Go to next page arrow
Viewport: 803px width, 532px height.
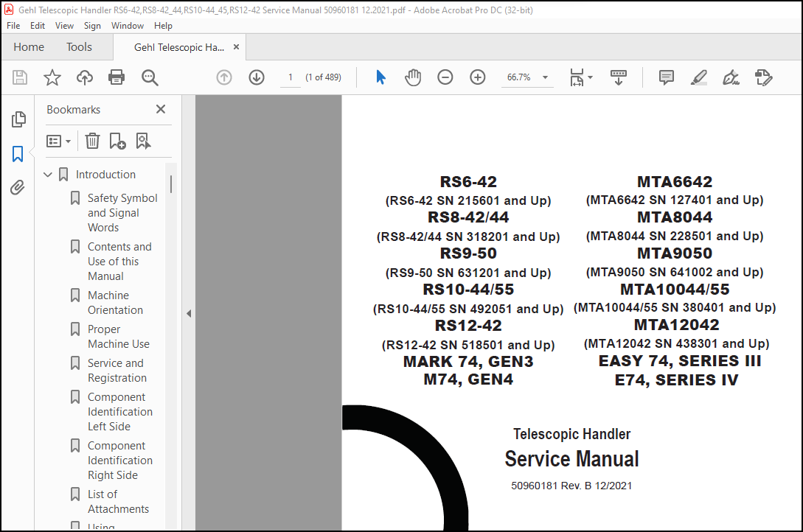click(257, 77)
